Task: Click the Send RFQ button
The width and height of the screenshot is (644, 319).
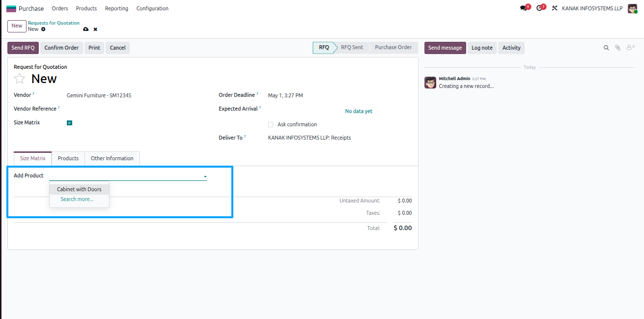Action: coord(23,48)
